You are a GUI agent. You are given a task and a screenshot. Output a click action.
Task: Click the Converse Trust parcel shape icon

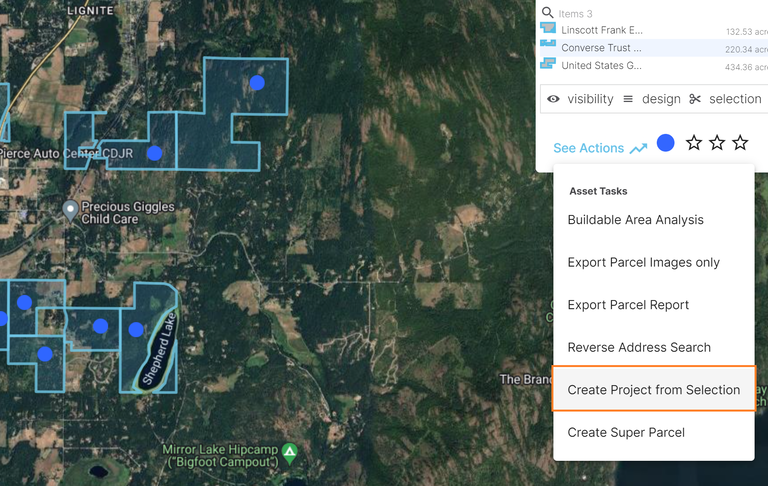coord(547,47)
